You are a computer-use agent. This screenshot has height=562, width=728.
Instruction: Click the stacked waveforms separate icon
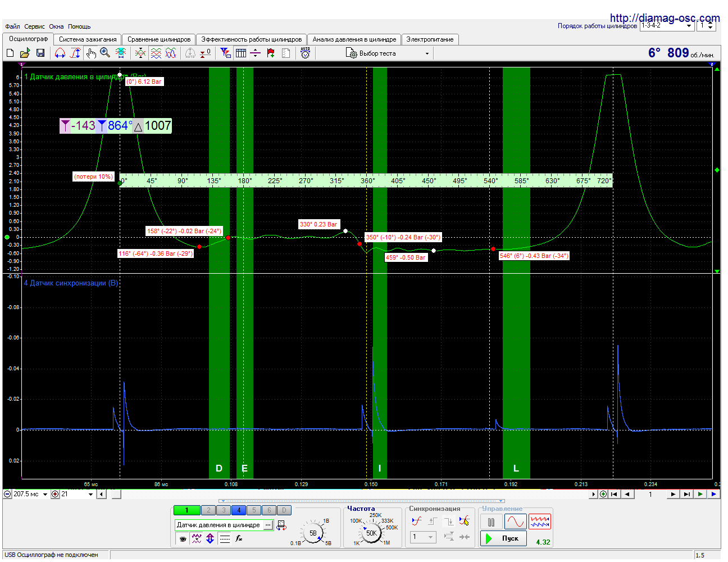[156, 53]
